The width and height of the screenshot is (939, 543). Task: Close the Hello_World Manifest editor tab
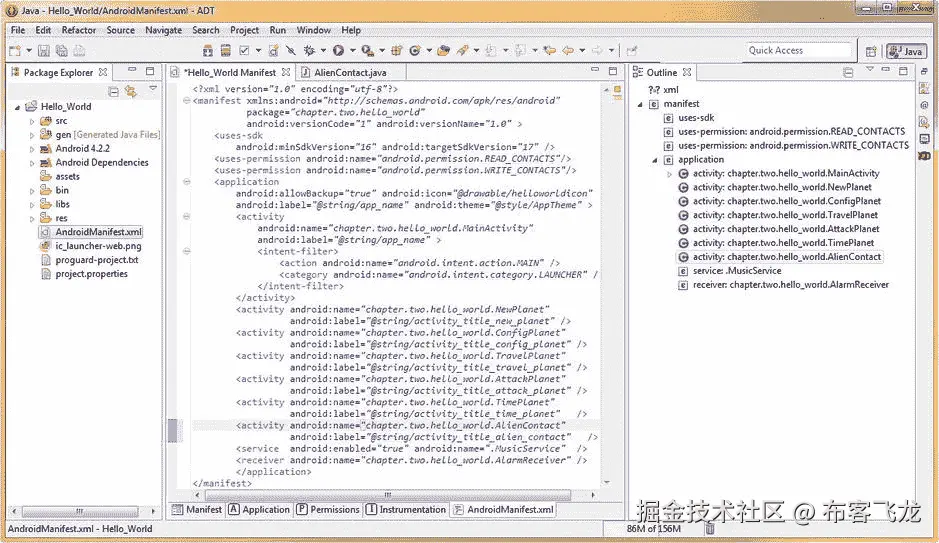[286, 72]
